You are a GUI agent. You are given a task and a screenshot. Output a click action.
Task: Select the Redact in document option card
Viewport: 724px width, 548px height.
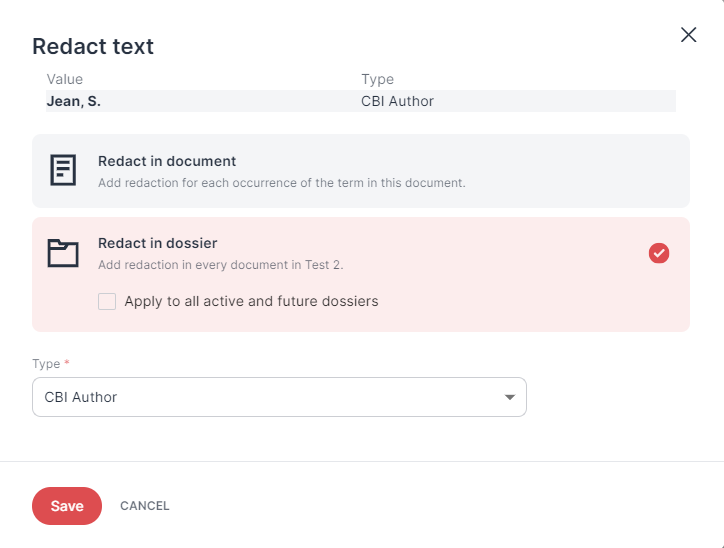(361, 171)
